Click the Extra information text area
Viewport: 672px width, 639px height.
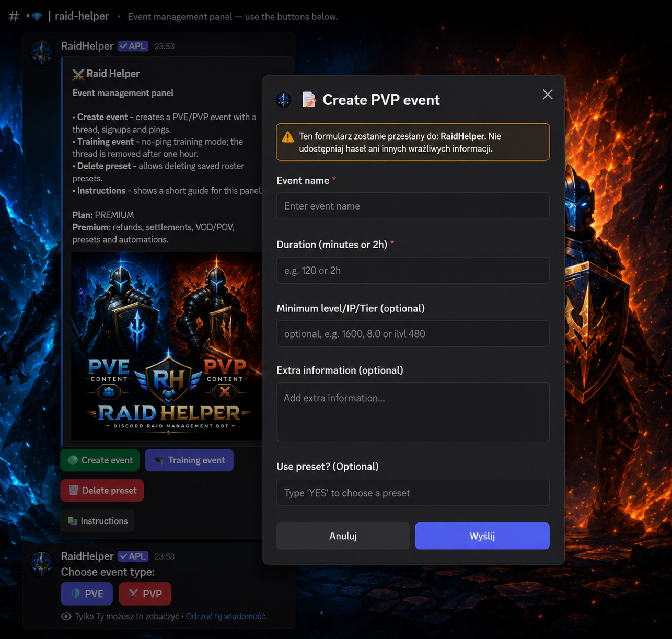coord(413,412)
